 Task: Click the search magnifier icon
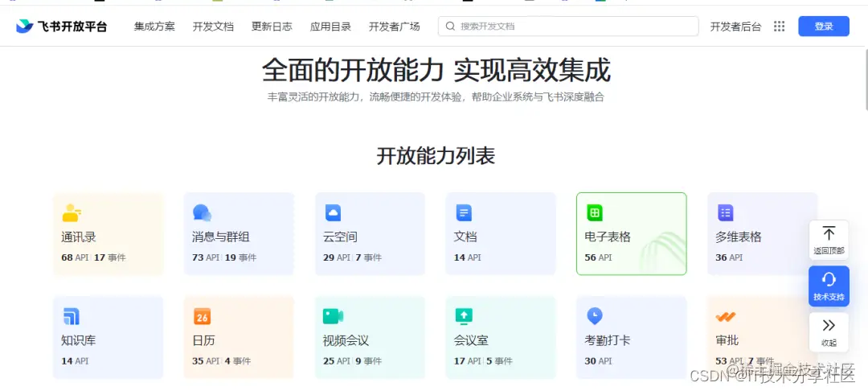450,26
